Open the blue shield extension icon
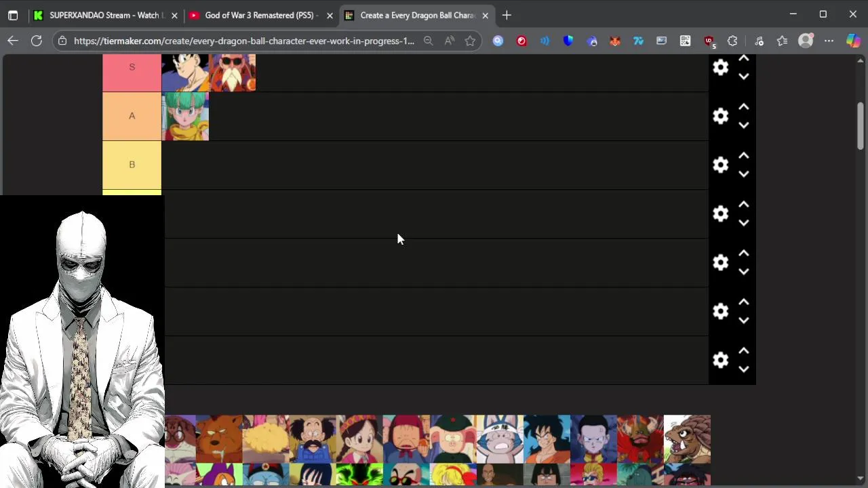 [568, 41]
